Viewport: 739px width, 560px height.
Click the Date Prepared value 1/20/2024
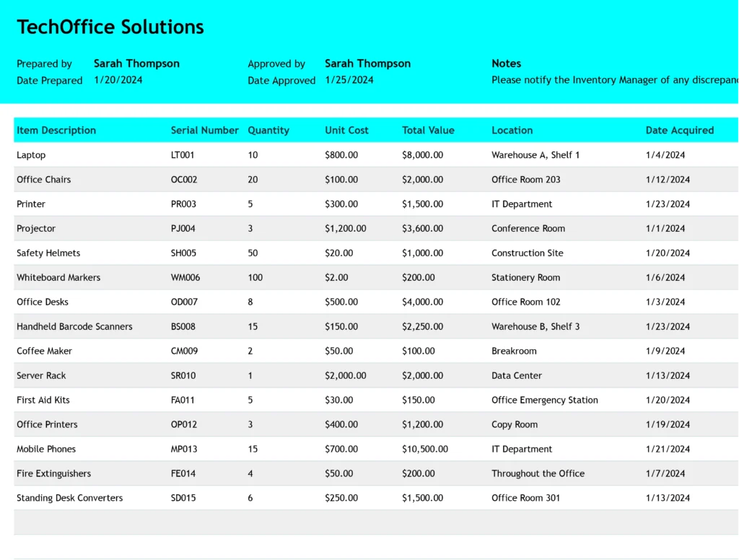click(x=118, y=80)
